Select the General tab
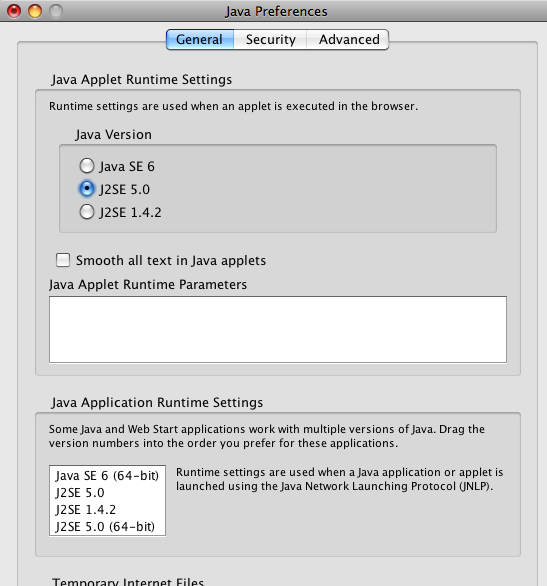The width and height of the screenshot is (547, 586). tap(200, 40)
